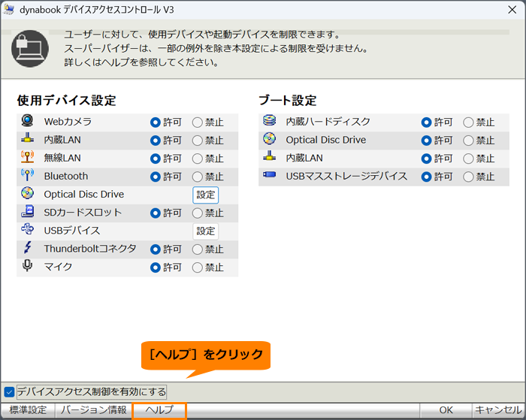Viewport: 526px width, 420px height.
Task: Click the USBマスストレージデバイス icon
Action: click(269, 174)
